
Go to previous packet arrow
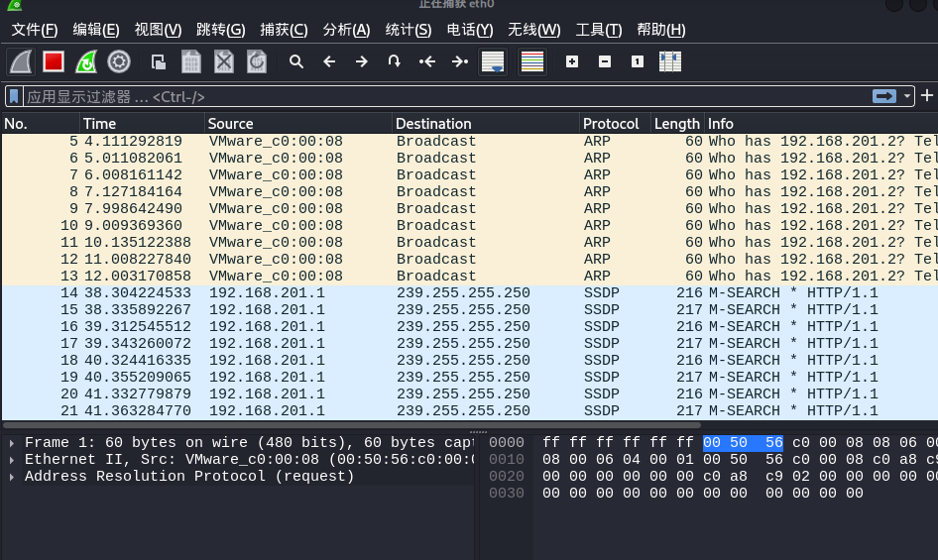pos(329,61)
